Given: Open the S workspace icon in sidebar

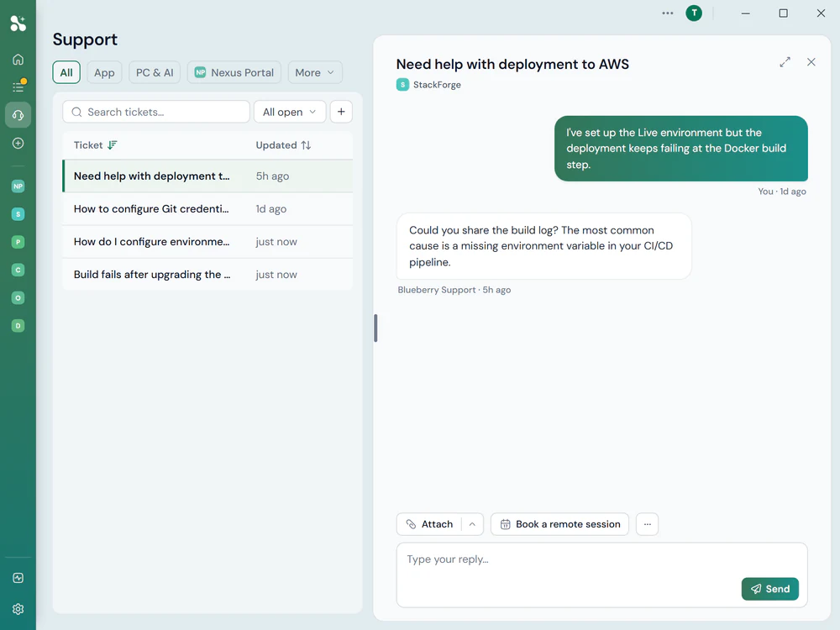Looking at the screenshot, I should pyautogui.click(x=18, y=214).
